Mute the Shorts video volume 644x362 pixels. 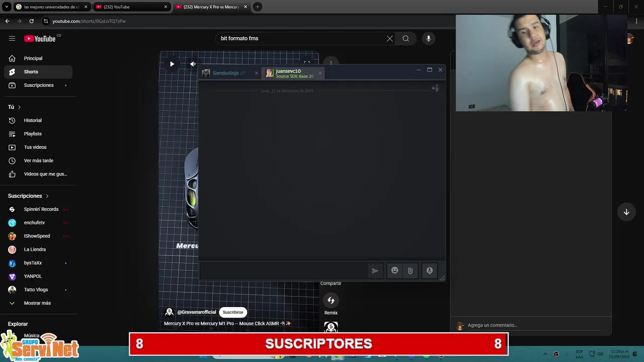[193, 64]
